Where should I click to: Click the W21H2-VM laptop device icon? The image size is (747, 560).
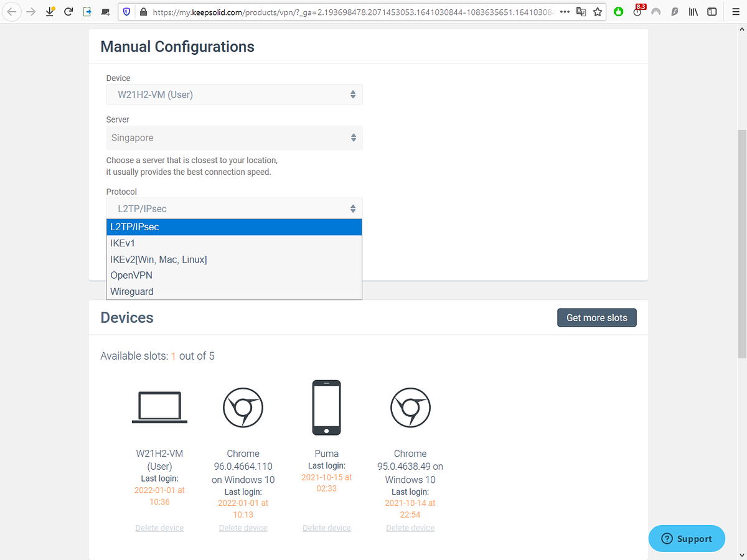[159, 408]
